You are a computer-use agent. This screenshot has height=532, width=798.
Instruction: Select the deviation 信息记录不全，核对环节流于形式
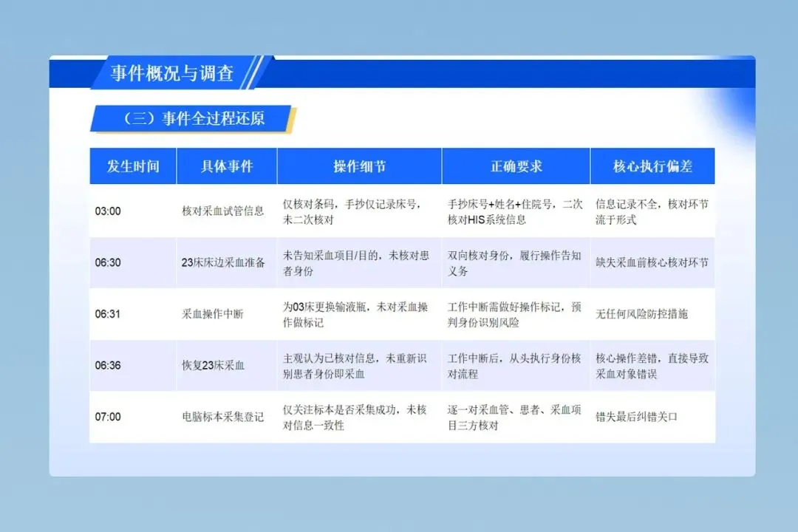[x=652, y=212]
